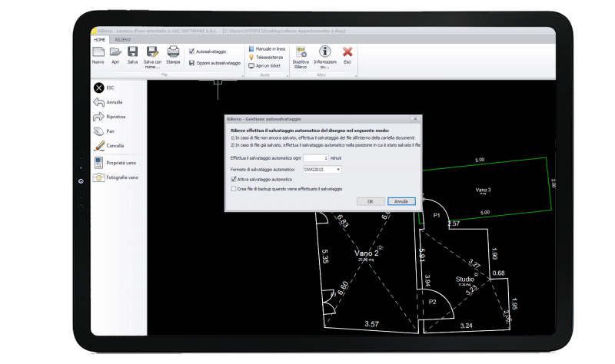Select the HOME ribbon tab

(x=100, y=39)
